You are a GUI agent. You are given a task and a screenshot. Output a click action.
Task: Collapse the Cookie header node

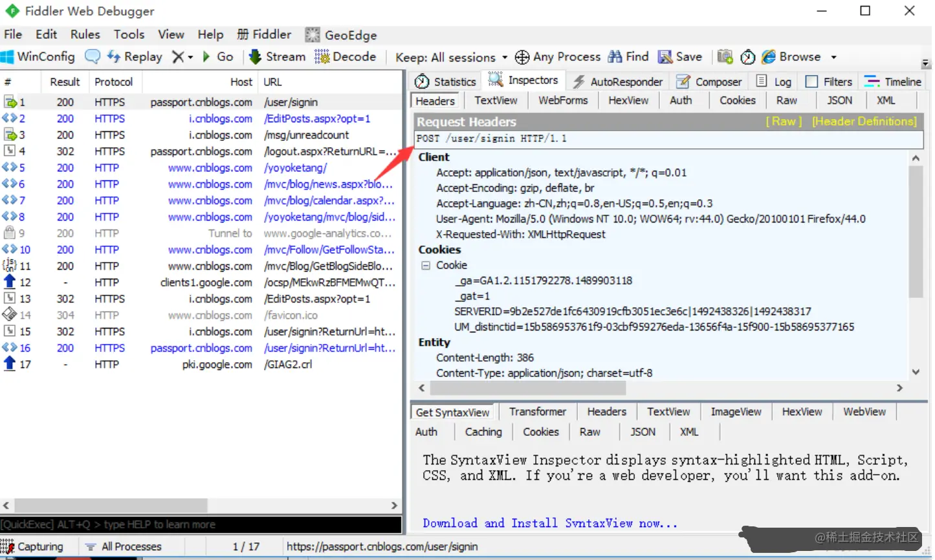(426, 265)
